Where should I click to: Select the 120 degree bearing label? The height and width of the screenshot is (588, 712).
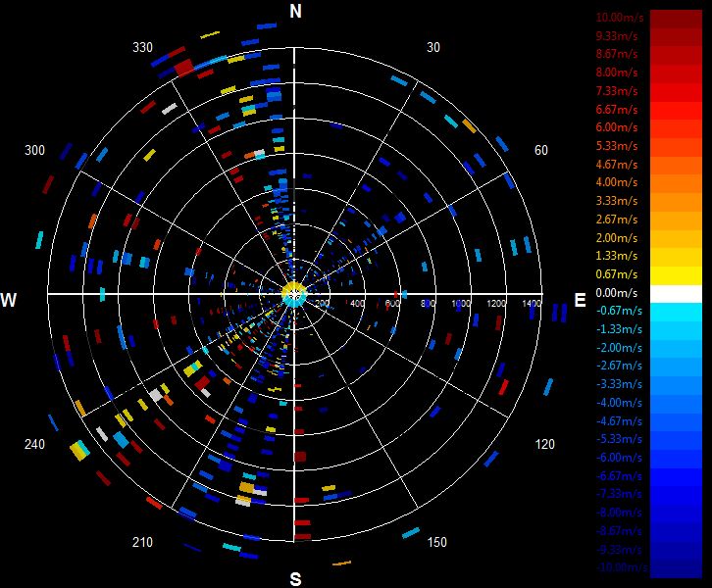[545, 444]
